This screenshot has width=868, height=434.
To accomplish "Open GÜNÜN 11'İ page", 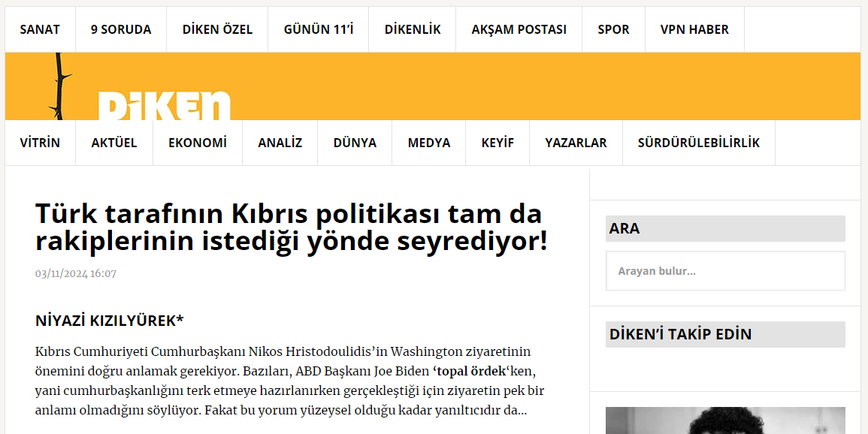I will [x=319, y=30].
